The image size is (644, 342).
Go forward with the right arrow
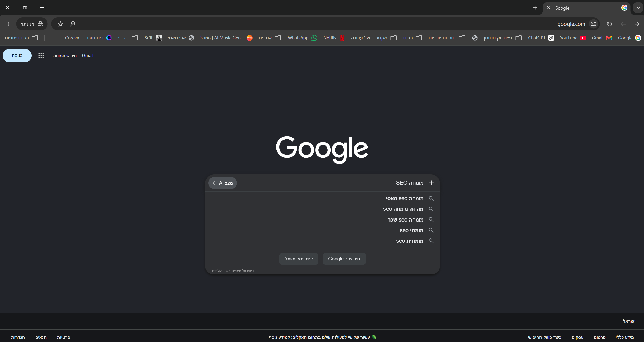[x=637, y=24]
